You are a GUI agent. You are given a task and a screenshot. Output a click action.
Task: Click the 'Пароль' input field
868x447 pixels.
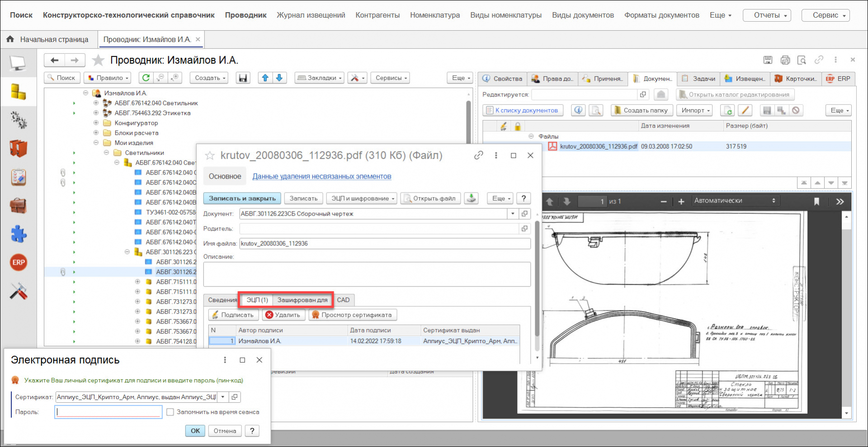tap(108, 412)
